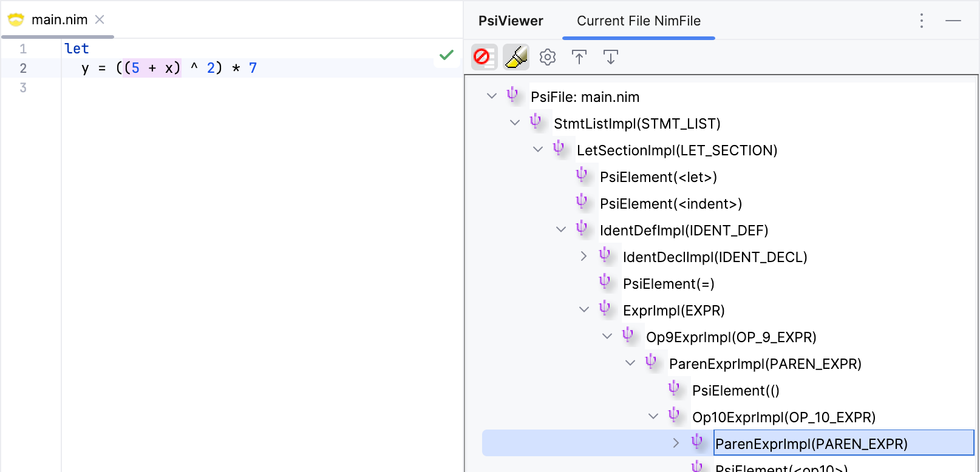Select PsiElement(() tree row
Screen dimensions: 980x472
click(x=736, y=391)
